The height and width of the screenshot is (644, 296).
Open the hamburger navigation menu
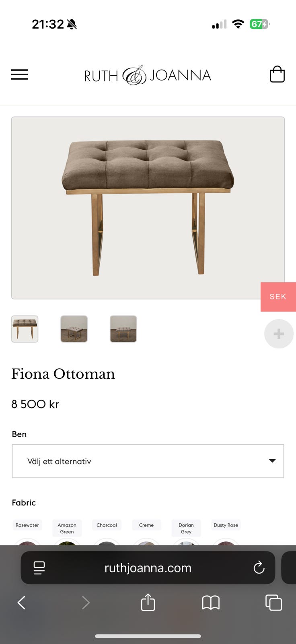(x=19, y=74)
